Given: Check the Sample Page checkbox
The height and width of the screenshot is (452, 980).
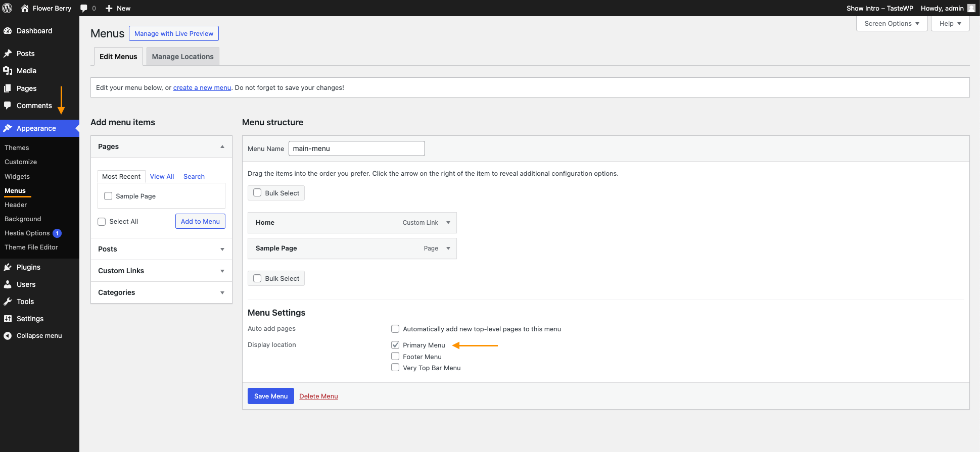Looking at the screenshot, I should point(108,196).
